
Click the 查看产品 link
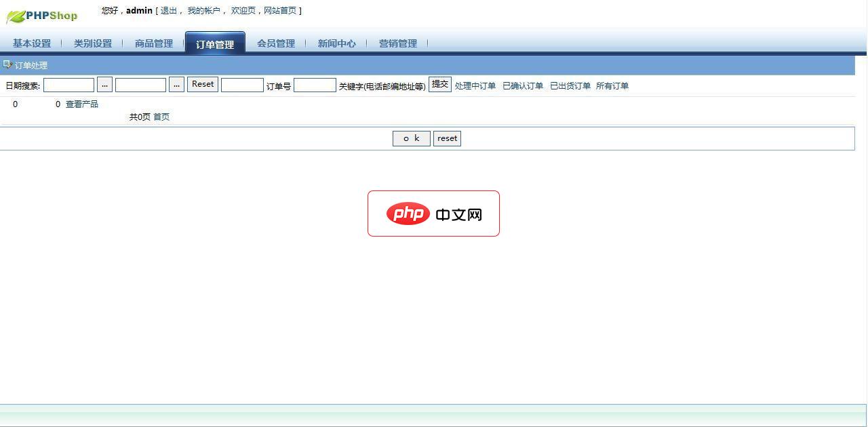coord(81,104)
